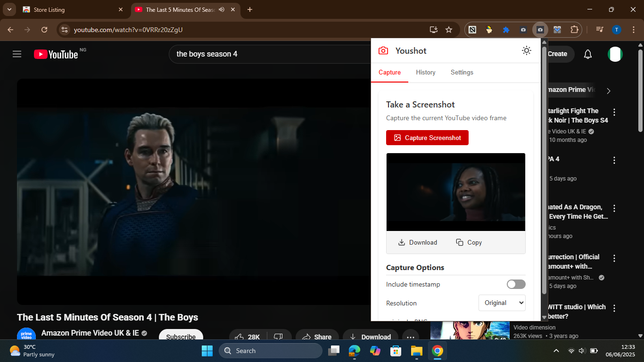This screenshot has width=644, height=362.
Task: Click the Copy icon for the screenshot
Action: click(460, 242)
